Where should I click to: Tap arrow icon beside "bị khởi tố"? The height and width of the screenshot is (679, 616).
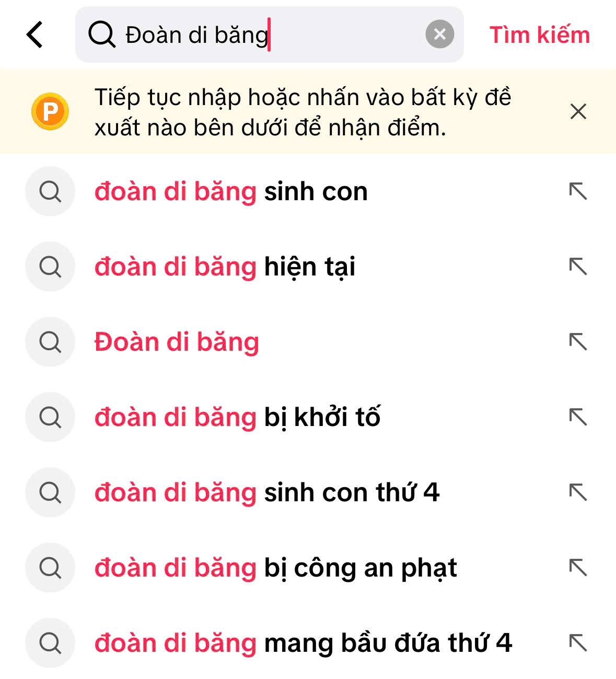[578, 418]
